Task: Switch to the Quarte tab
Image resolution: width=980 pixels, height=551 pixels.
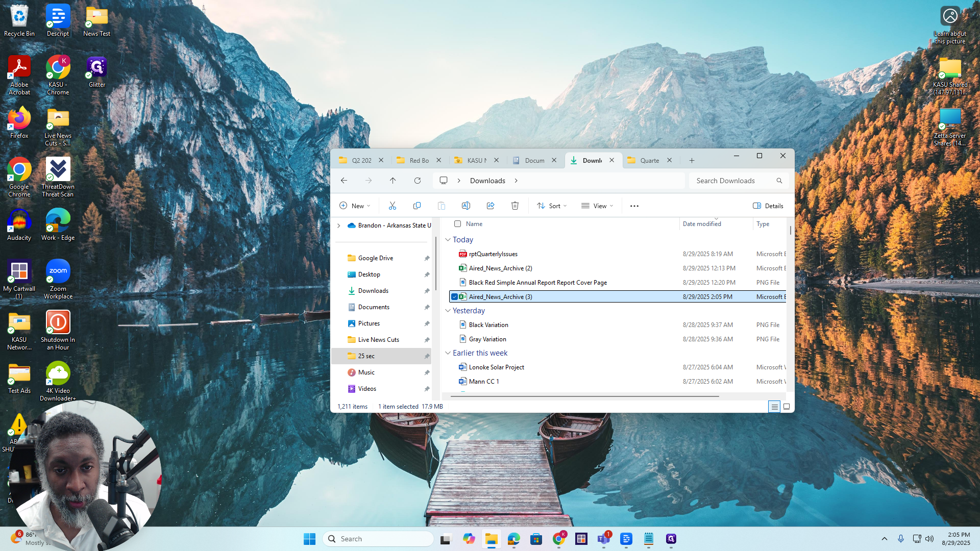Action: (650, 160)
